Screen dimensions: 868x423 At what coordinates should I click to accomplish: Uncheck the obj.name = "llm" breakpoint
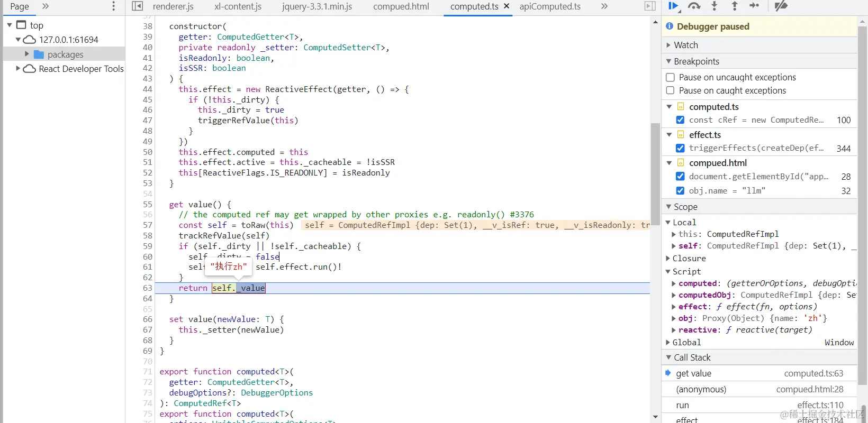(x=680, y=191)
